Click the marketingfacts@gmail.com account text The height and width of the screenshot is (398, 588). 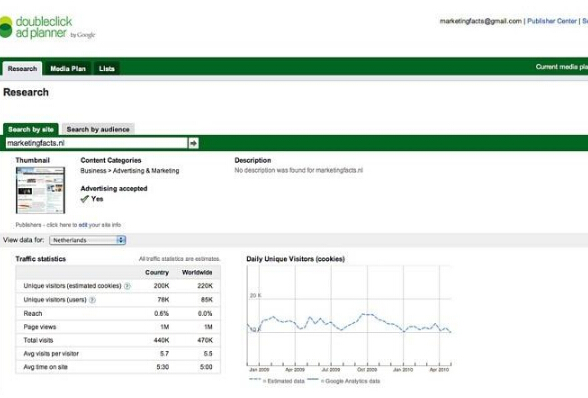click(480, 21)
